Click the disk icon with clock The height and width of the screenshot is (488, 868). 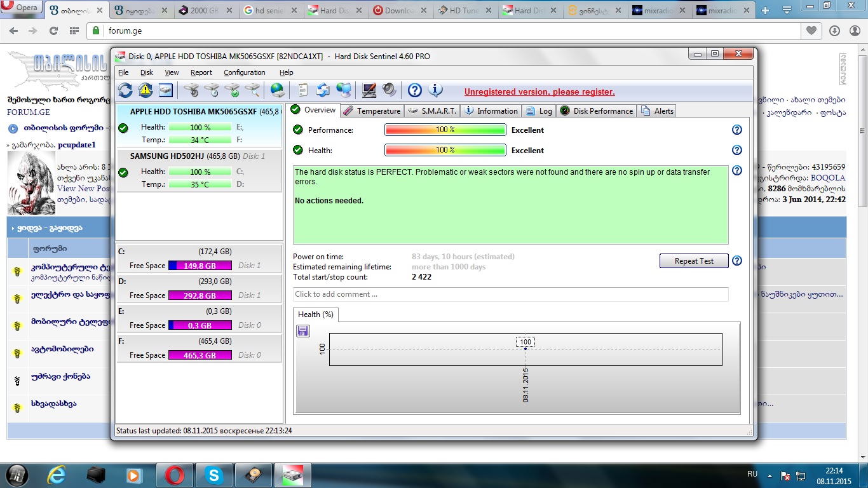212,90
